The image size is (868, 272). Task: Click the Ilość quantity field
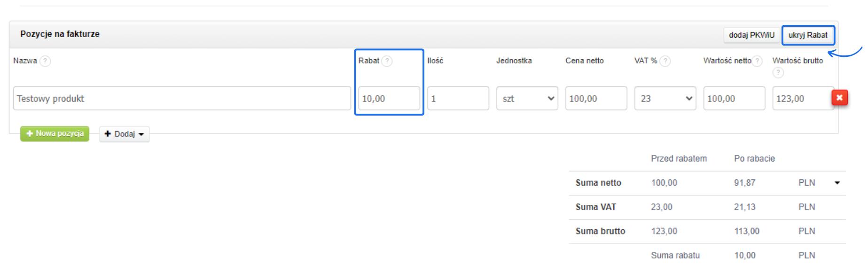click(458, 99)
